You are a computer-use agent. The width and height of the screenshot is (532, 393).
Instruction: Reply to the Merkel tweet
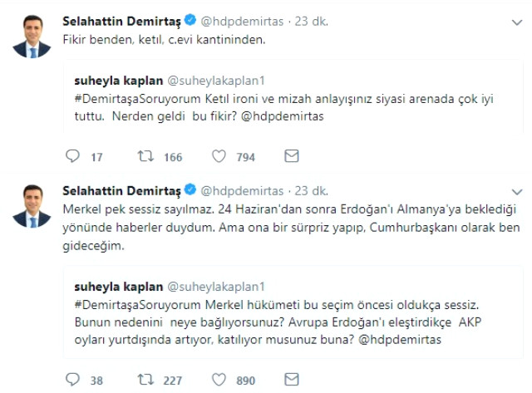tap(72, 380)
